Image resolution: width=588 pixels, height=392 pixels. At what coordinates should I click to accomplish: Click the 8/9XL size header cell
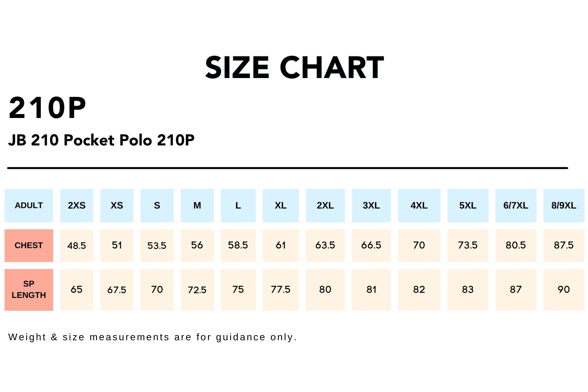(x=564, y=205)
